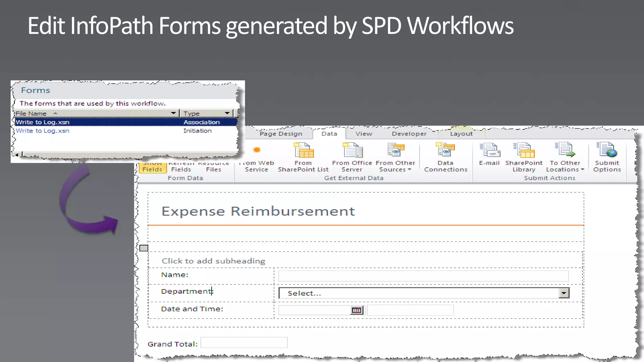The image size is (644, 362).
Task: Click the Grand Total field
Action: coord(244,343)
